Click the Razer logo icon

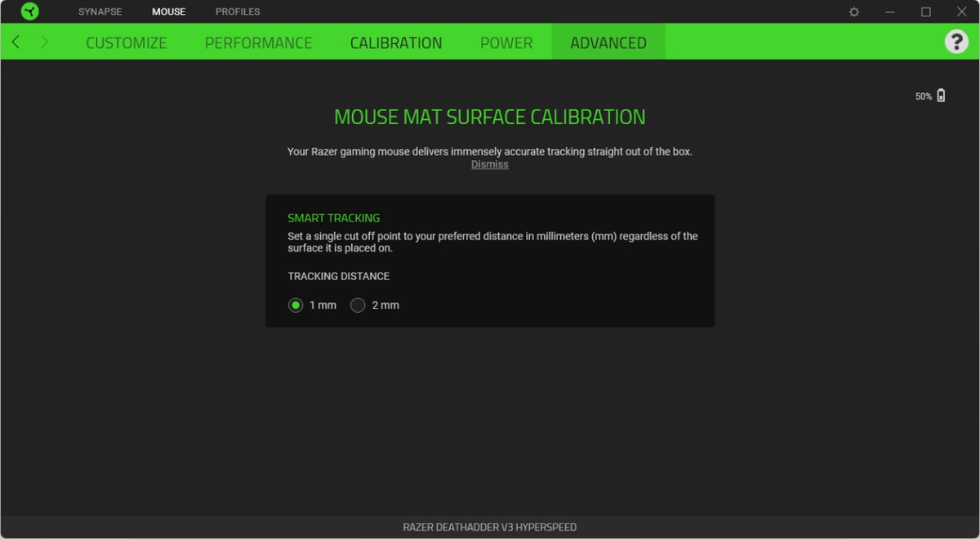pos(30,11)
